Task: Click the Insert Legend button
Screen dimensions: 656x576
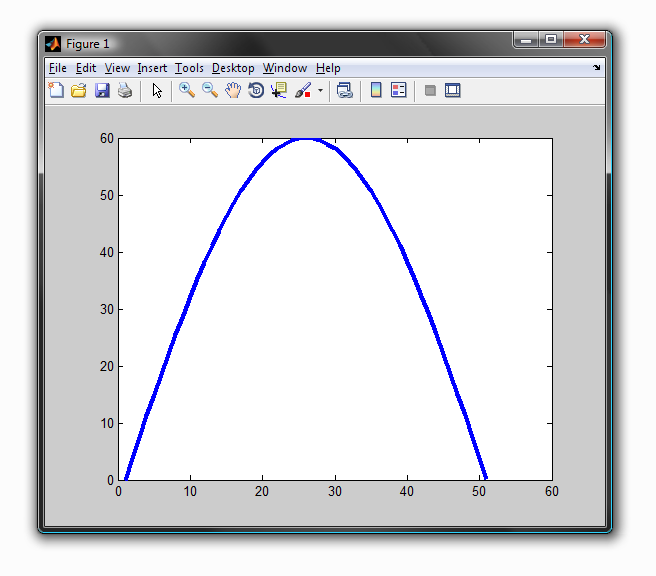Action: click(399, 91)
